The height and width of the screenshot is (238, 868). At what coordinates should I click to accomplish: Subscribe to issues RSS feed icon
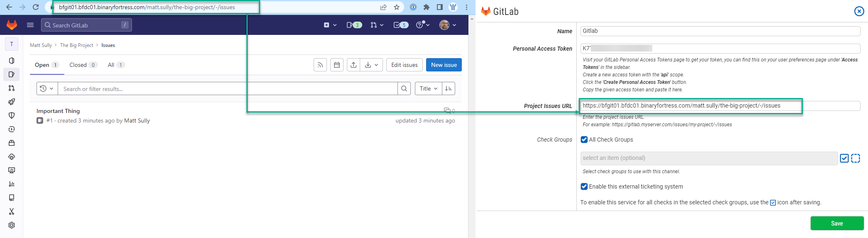[320, 65]
